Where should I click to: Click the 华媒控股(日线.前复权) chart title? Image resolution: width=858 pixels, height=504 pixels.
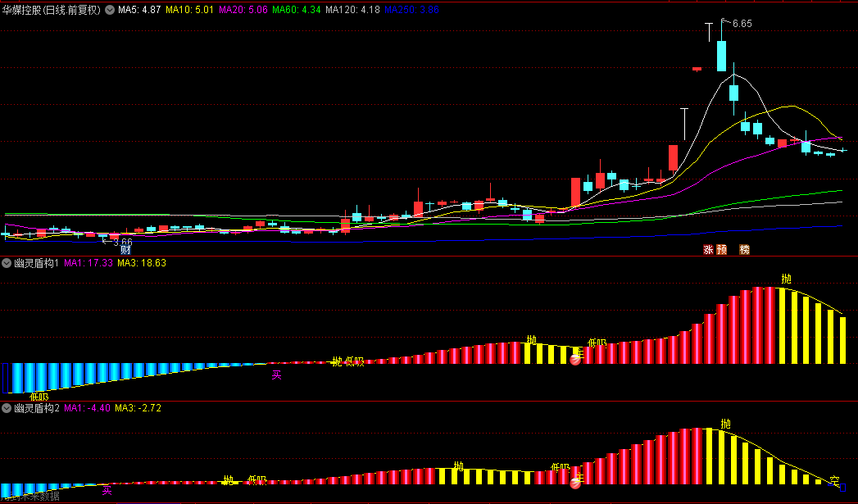52,10
